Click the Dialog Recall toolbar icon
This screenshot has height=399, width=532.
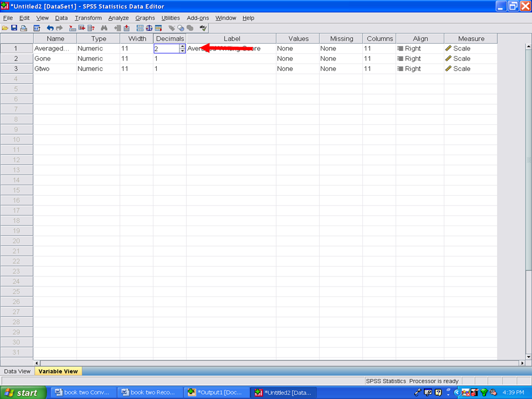click(x=37, y=28)
